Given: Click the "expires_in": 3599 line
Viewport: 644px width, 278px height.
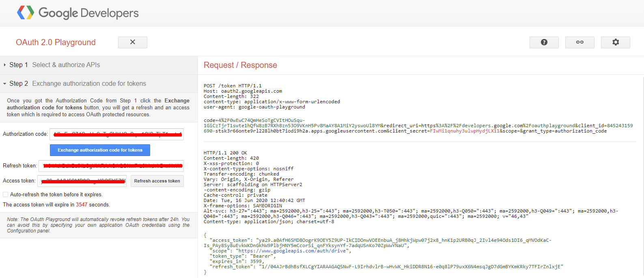Looking at the screenshot, I should (237, 262).
